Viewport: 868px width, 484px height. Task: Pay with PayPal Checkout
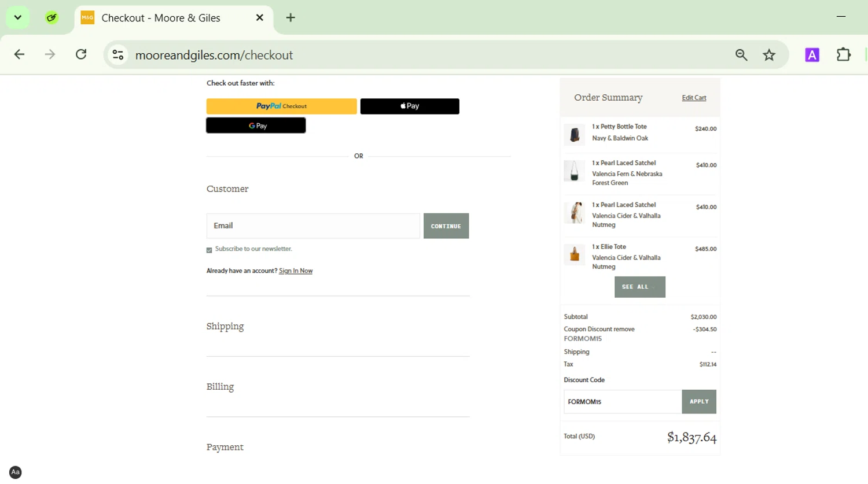click(282, 106)
